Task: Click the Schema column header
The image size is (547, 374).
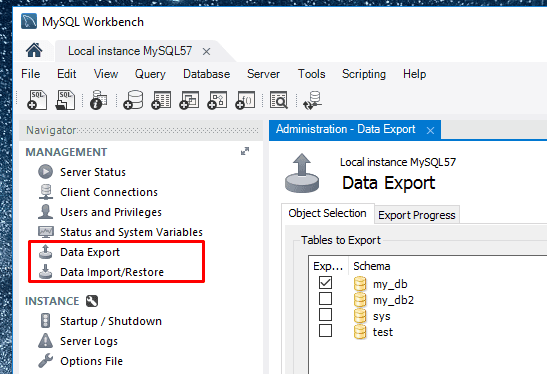Action: [372, 266]
